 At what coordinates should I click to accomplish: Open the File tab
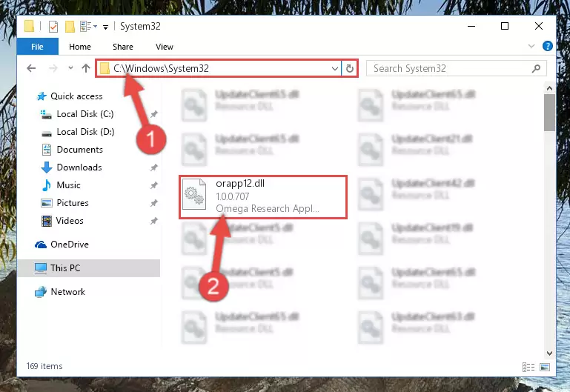coord(38,47)
